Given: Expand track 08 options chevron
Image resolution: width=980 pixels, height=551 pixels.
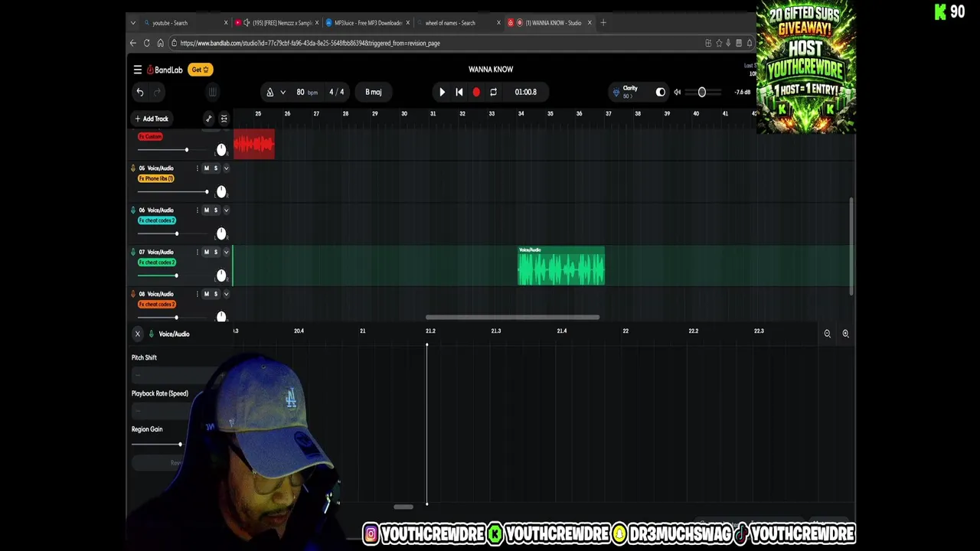Looking at the screenshot, I should [x=226, y=295].
